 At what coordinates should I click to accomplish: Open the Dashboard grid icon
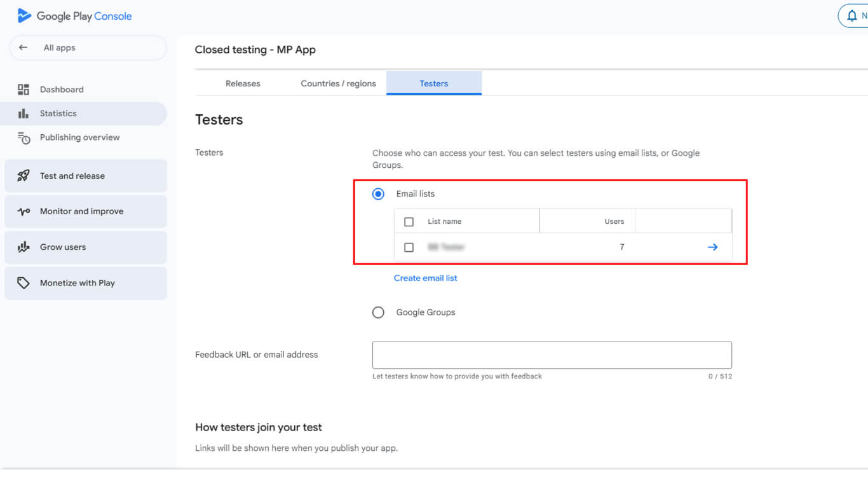24,90
